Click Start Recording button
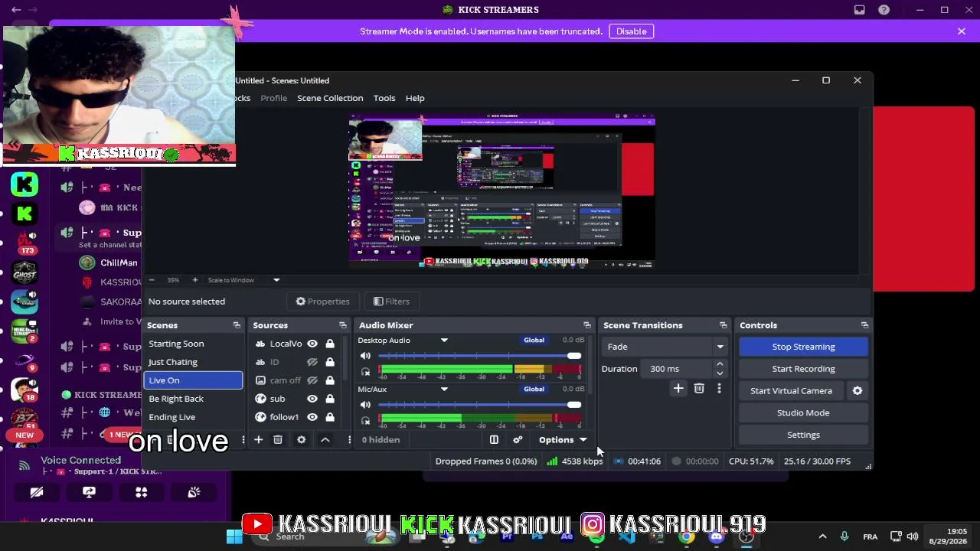This screenshot has height=551, width=980. tap(803, 369)
